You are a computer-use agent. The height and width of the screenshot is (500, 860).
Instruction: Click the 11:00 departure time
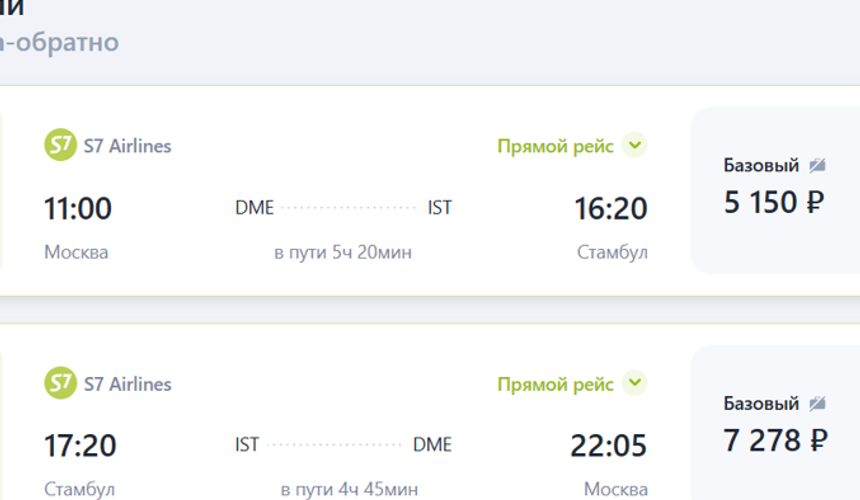click(78, 209)
